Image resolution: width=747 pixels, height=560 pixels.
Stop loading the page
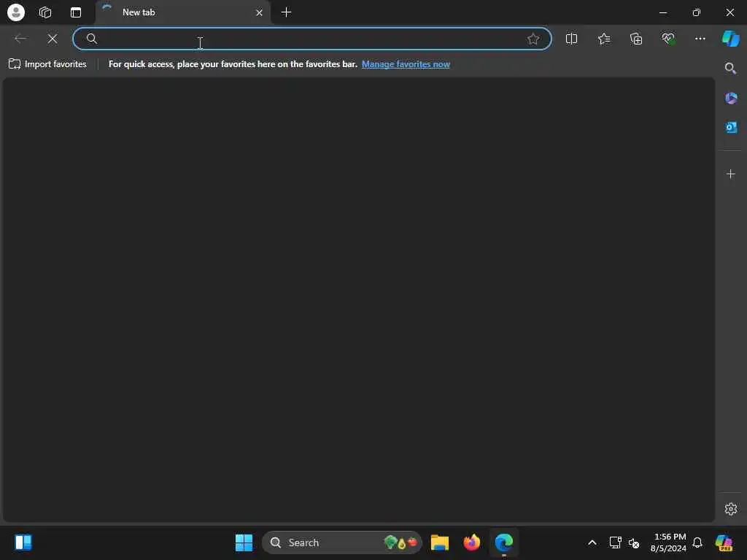pyautogui.click(x=53, y=39)
